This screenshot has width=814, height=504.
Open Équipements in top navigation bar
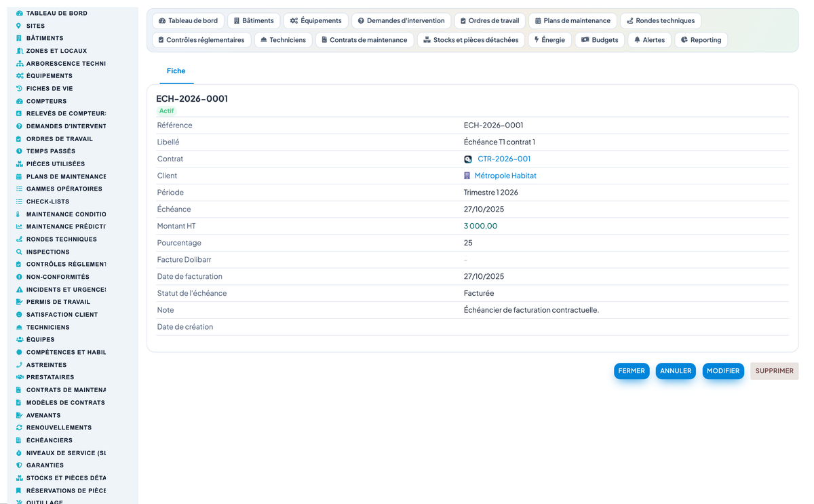click(x=315, y=21)
